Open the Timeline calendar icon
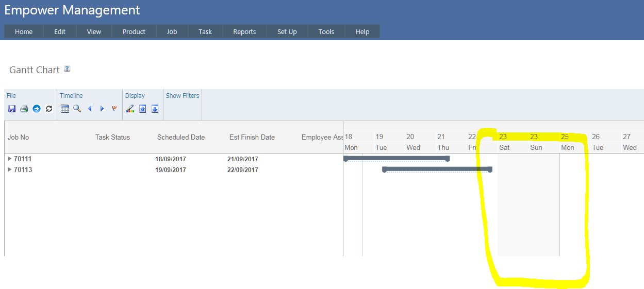Image resolution: width=644 pixels, height=289 pixels. [65, 109]
